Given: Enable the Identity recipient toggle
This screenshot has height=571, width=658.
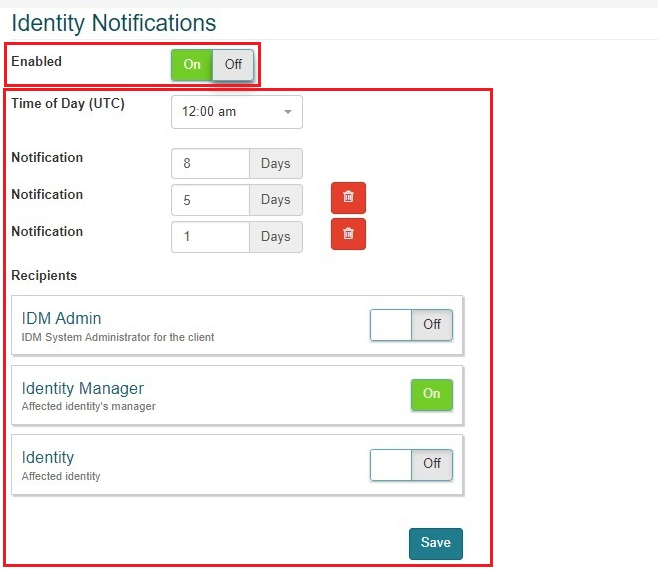Looking at the screenshot, I should (411, 464).
